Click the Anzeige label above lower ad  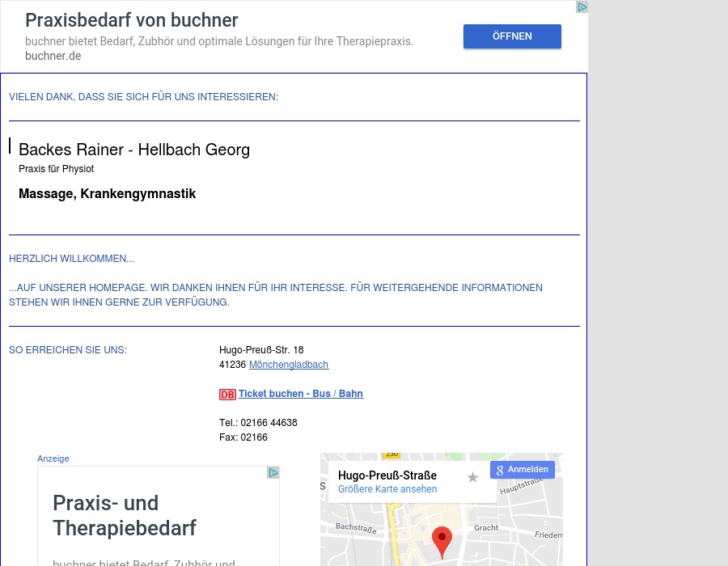pyautogui.click(x=53, y=458)
